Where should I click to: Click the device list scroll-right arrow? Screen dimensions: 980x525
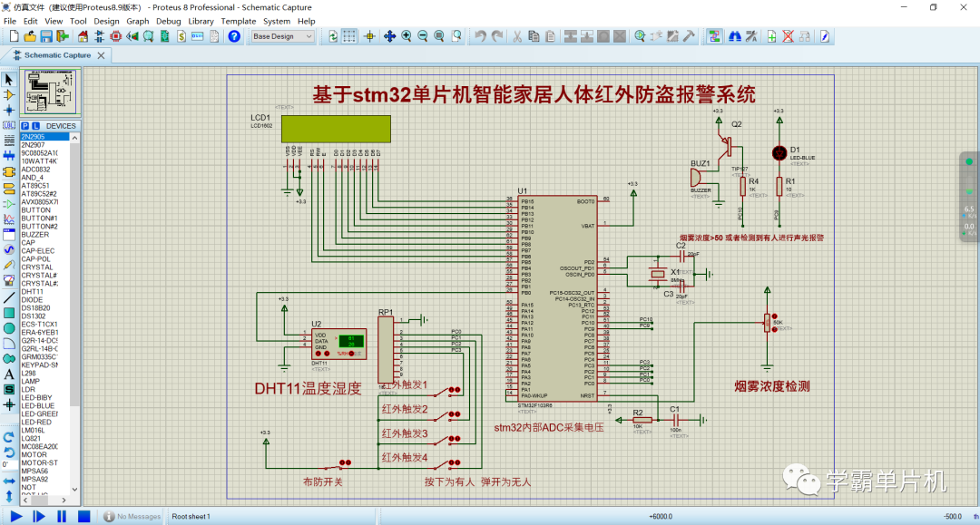point(64,500)
